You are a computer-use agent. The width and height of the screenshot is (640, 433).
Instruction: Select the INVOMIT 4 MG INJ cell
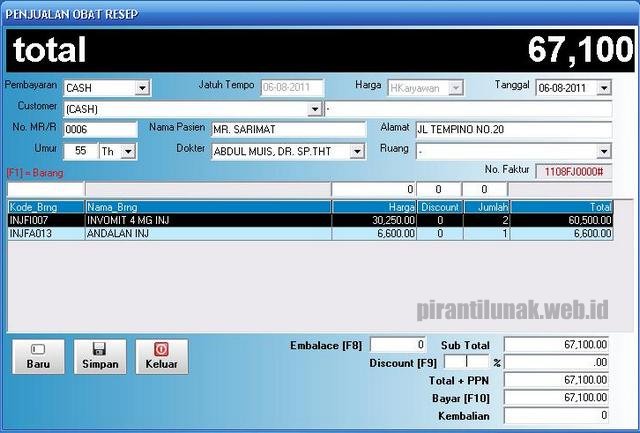pos(208,220)
